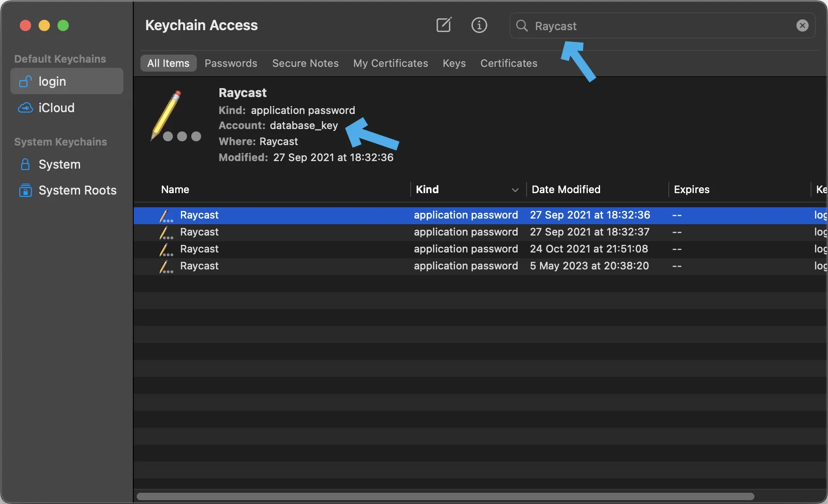Switch to the Secure Notes tab

305,63
